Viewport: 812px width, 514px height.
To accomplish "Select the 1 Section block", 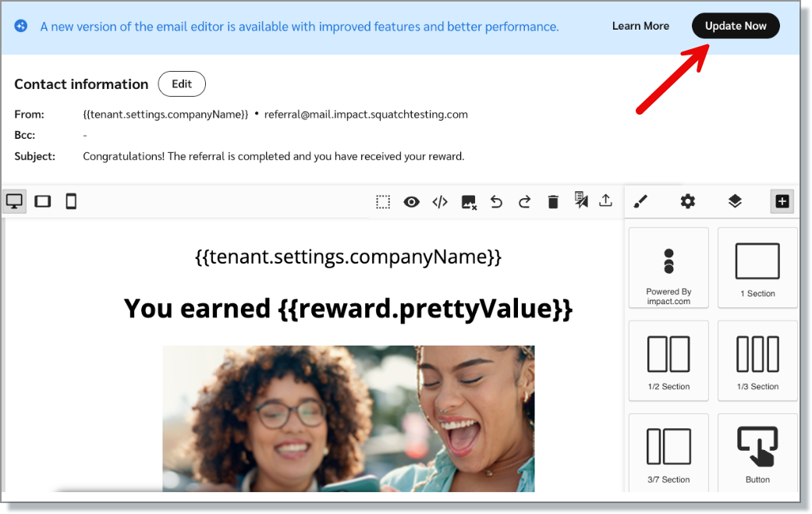I will tap(757, 268).
